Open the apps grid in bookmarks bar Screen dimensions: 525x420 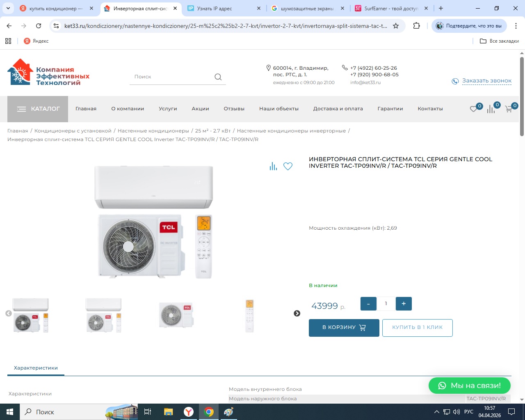coord(8,41)
